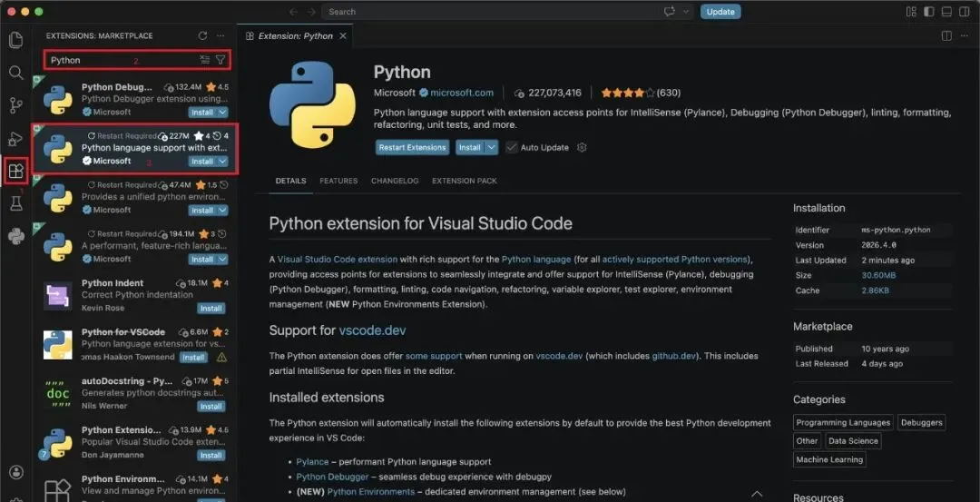Open the Explorer view in activity bar
Viewport: 980px width, 502px height.
[15, 40]
